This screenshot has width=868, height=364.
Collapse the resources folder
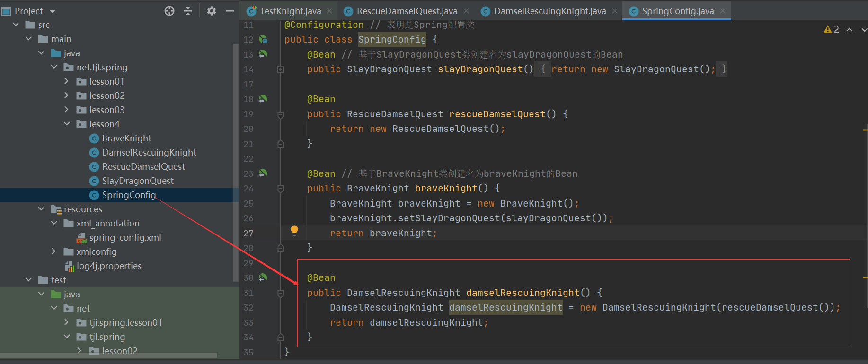coord(42,209)
